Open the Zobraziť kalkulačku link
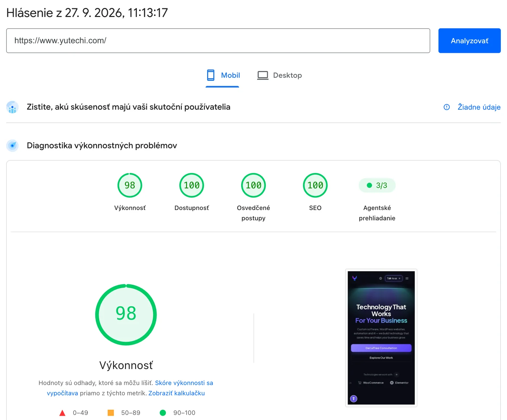The width and height of the screenshot is (507, 420). pyautogui.click(x=177, y=393)
